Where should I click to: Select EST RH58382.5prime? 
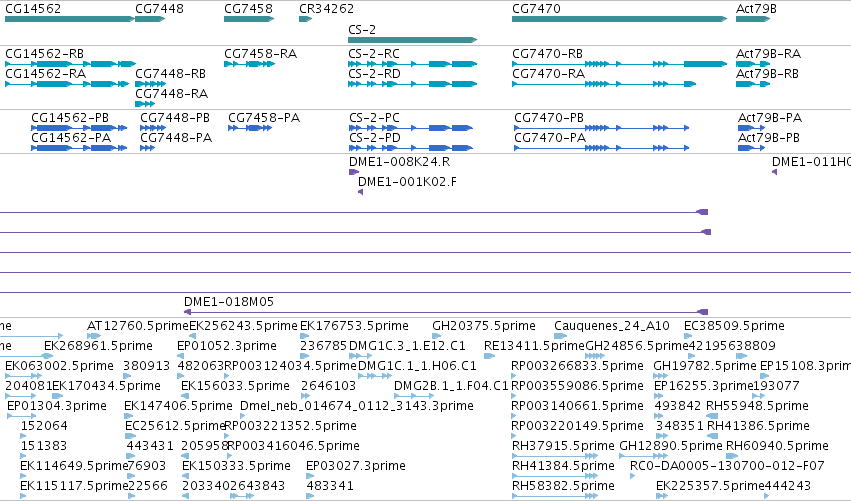pos(555,497)
